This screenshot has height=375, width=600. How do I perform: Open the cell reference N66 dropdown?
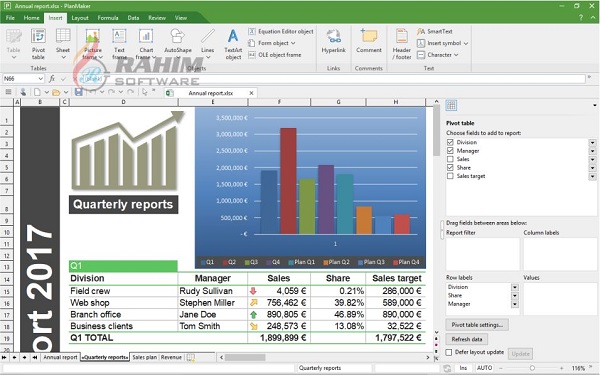pyautogui.click(x=41, y=78)
